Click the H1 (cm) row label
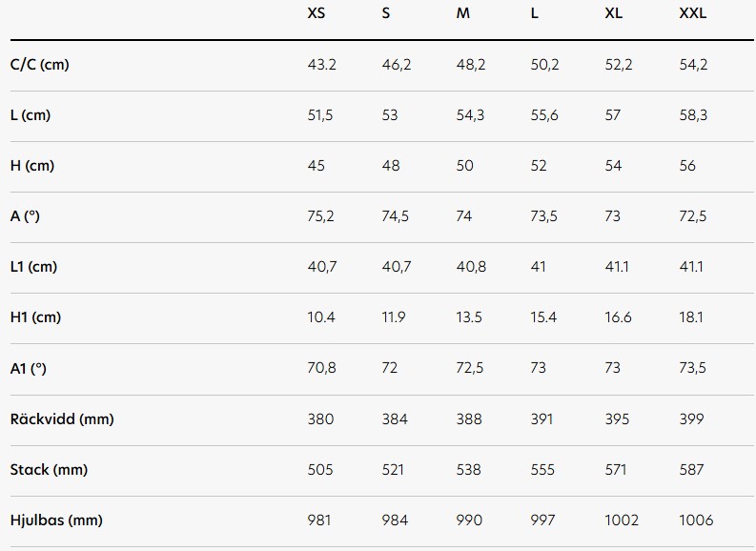The image size is (756, 551). click(35, 317)
